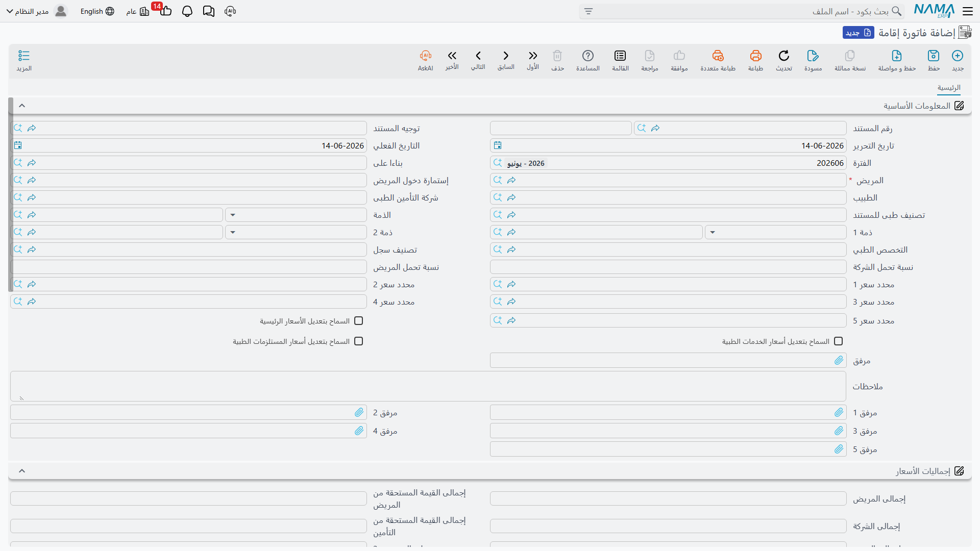Click the search filter icon in search bar
The width and height of the screenshot is (980, 551).
point(589,11)
